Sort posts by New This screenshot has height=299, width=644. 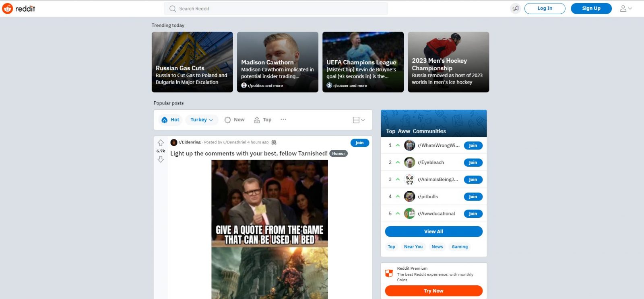coord(234,120)
